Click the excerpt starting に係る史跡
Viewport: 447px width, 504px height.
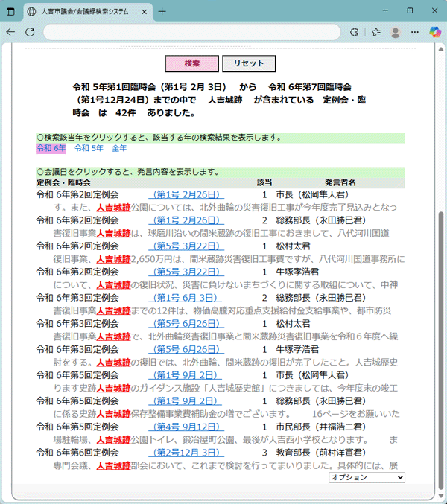226,414
